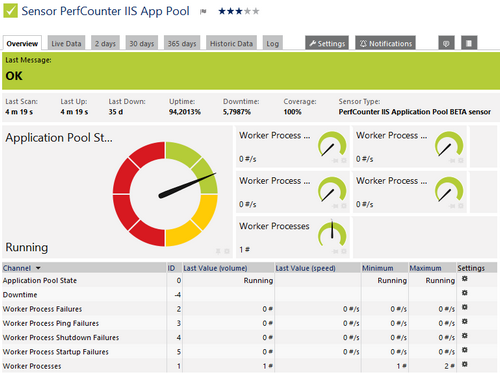Open the sensor Settings button
Viewport: 500px width, 374px height.
point(327,43)
